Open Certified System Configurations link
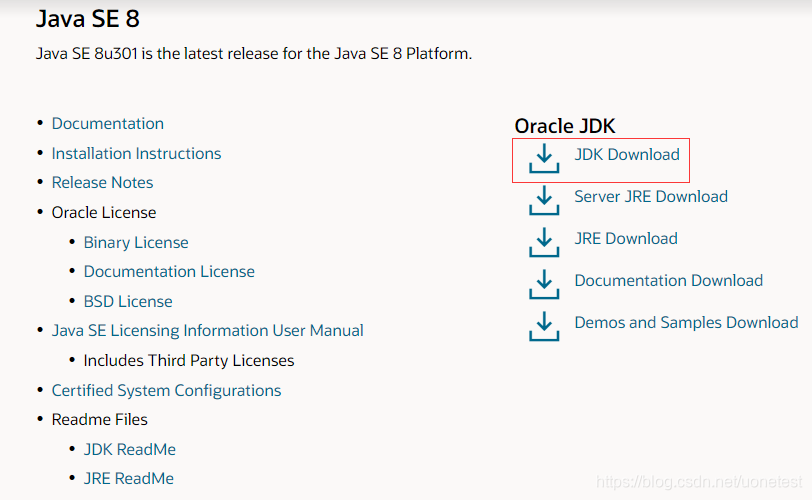The height and width of the screenshot is (500, 812). click(166, 390)
